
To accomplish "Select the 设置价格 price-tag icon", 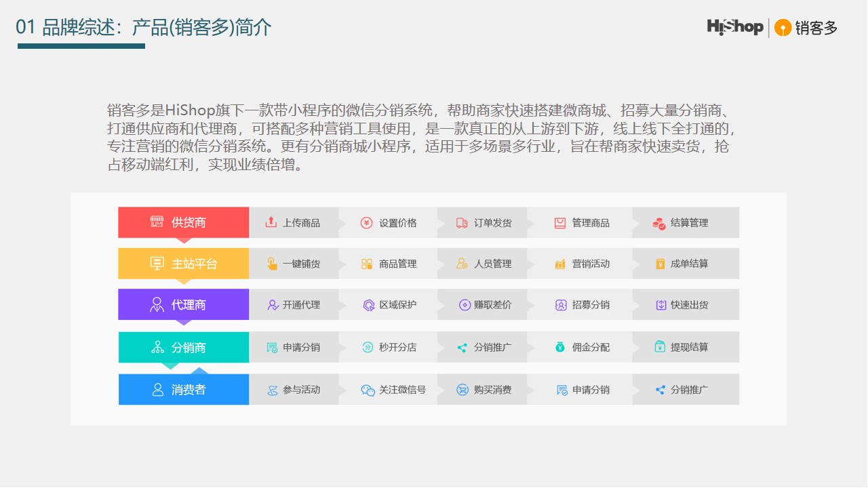I will point(366,222).
